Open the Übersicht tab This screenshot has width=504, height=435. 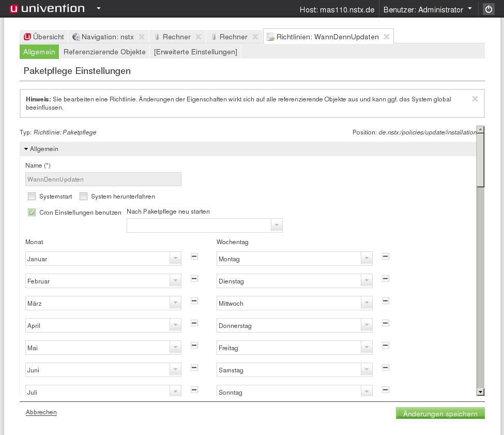pos(44,37)
